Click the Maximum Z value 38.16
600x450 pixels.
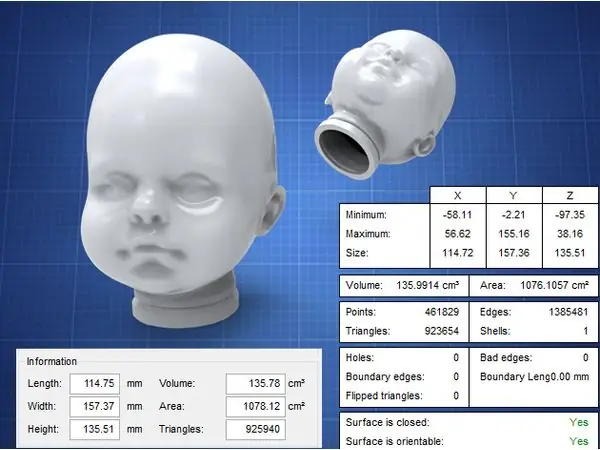pos(570,234)
